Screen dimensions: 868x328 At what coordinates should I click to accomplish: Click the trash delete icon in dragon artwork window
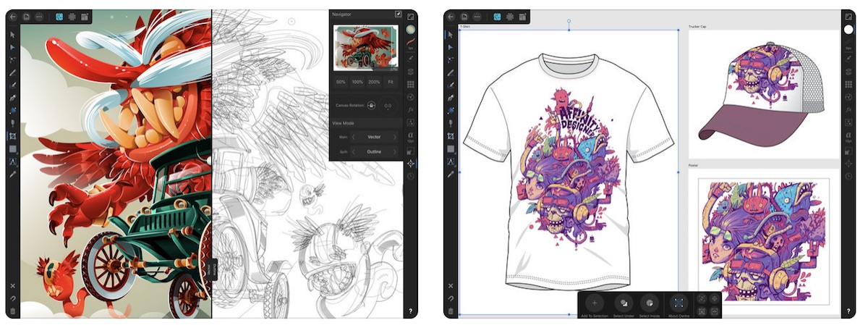12,311
